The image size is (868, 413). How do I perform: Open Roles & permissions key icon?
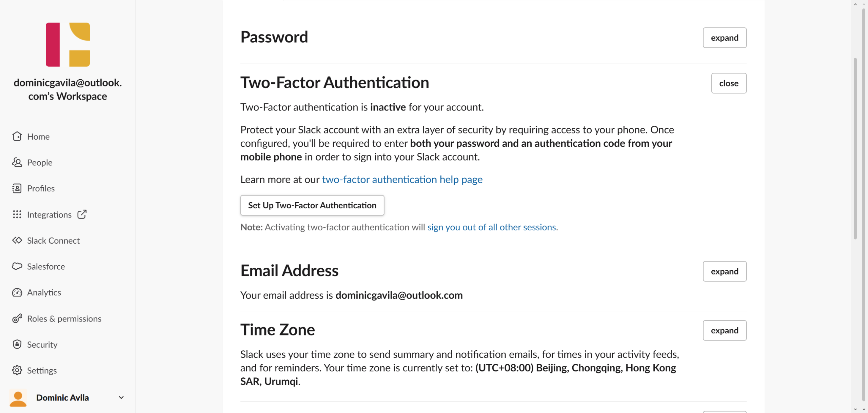click(17, 318)
